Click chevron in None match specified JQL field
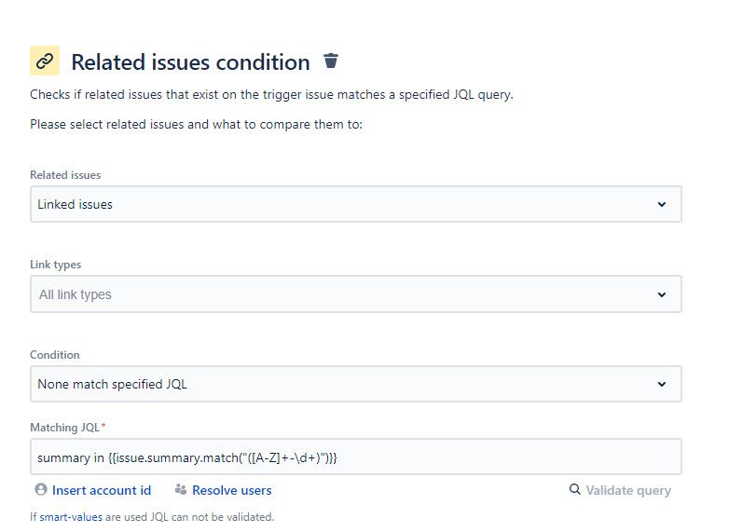756x532 pixels. [662, 384]
